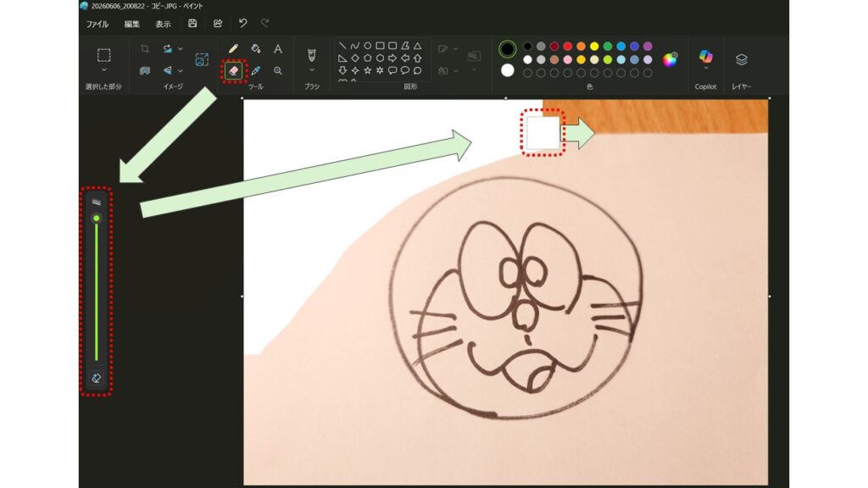Click the Copilot button
The width and height of the screenshot is (868, 488).
705,56
